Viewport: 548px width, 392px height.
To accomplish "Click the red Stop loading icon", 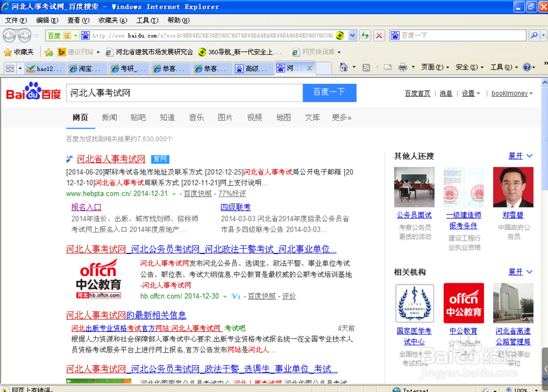I will pos(379,36).
